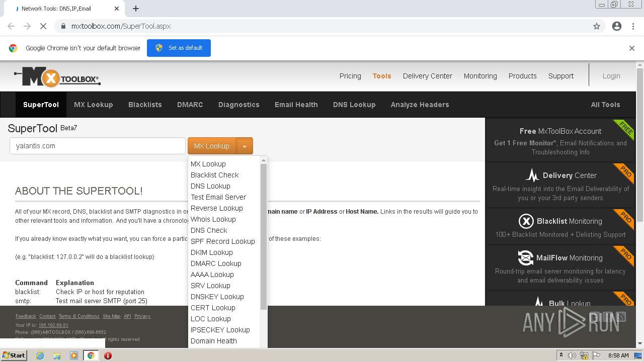This screenshot has height=362, width=644.
Task: Click the MxToolbox logo
Action: 57,77
